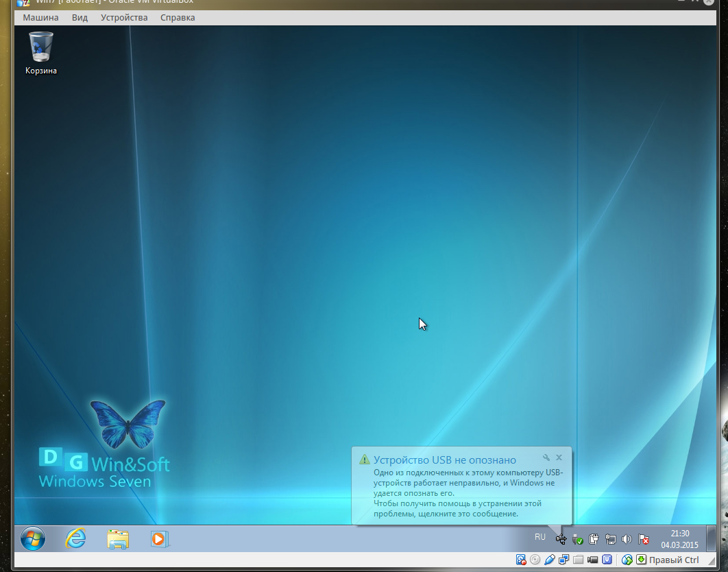Viewport: 728px width, 572px height.
Task: Click the Правый Ctrl host key label
Action: [674, 560]
